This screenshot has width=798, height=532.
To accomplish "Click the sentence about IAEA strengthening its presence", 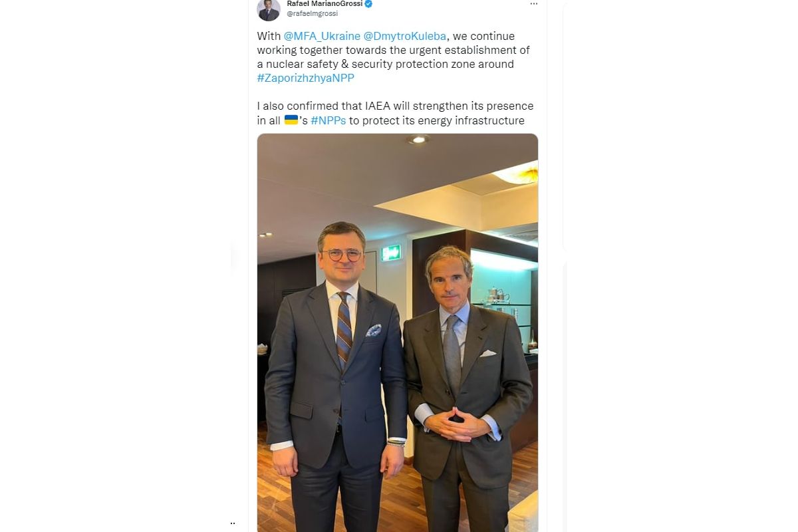I will tap(395, 113).
